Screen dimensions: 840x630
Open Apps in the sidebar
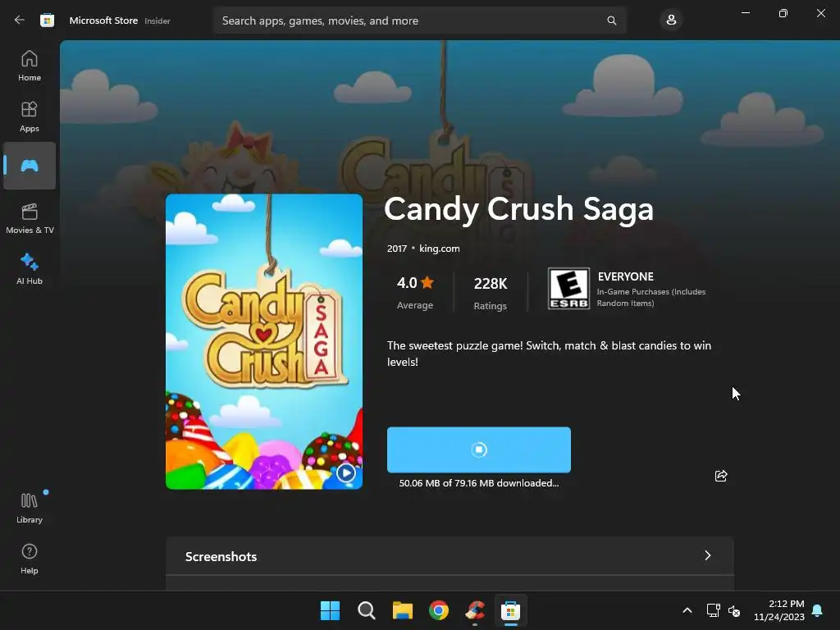(30, 116)
